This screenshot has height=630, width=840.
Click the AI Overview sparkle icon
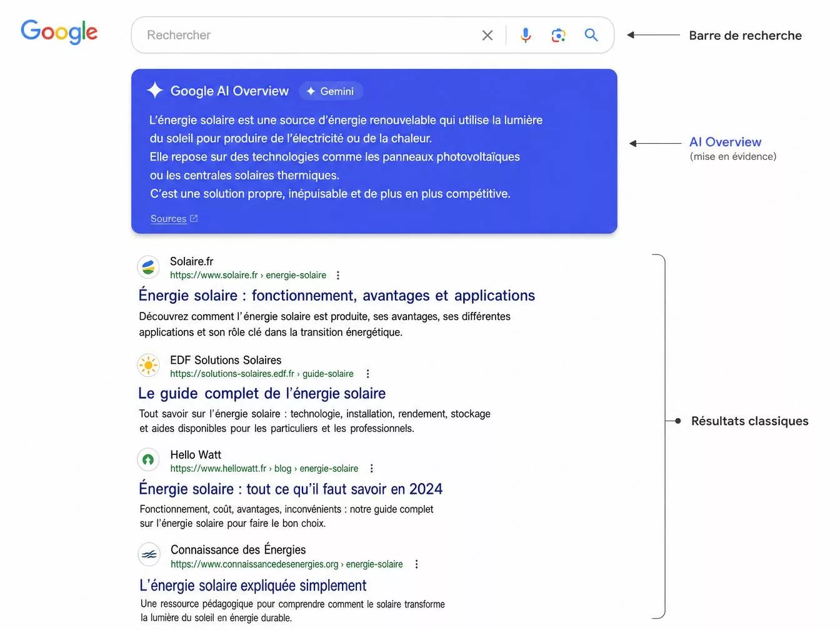tap(155, 91)
